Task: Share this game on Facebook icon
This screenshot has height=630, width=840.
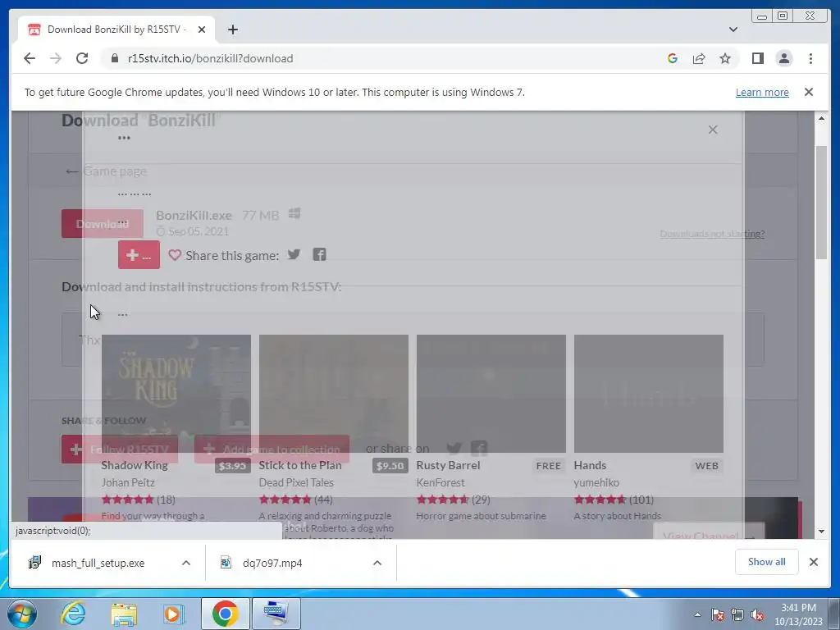Action: coord(319,254)
